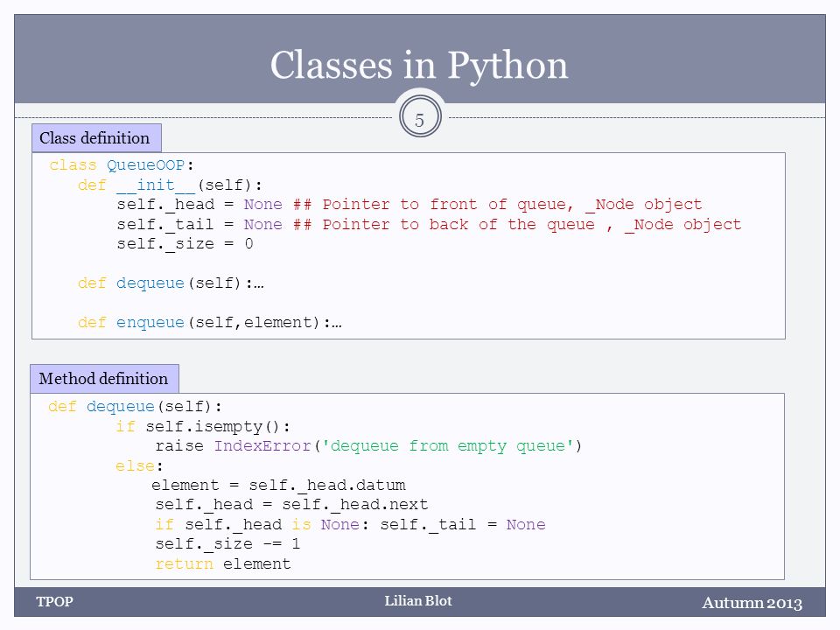
Task: Select the 'Class definition' label box
Action: (x=96, y=138)
